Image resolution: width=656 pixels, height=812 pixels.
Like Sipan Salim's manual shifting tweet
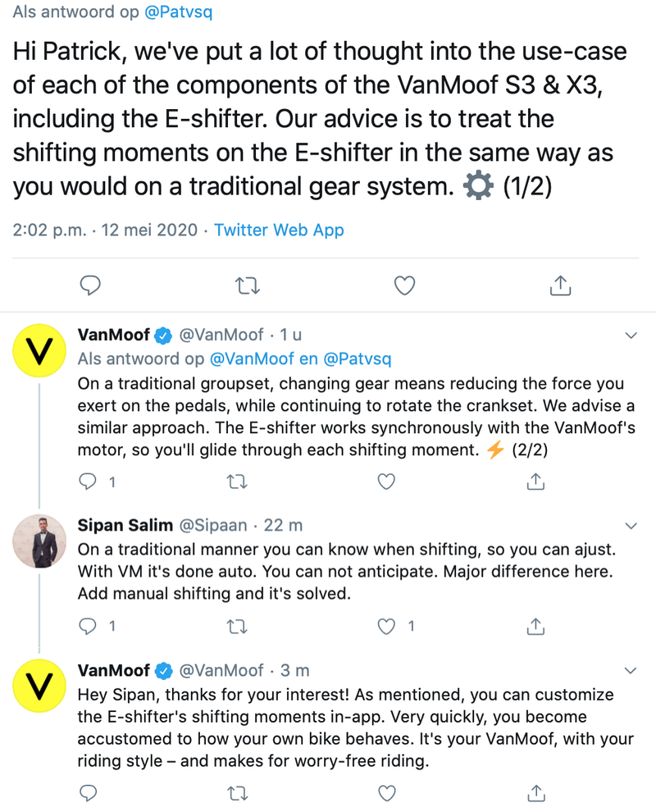tap(387, 627)
